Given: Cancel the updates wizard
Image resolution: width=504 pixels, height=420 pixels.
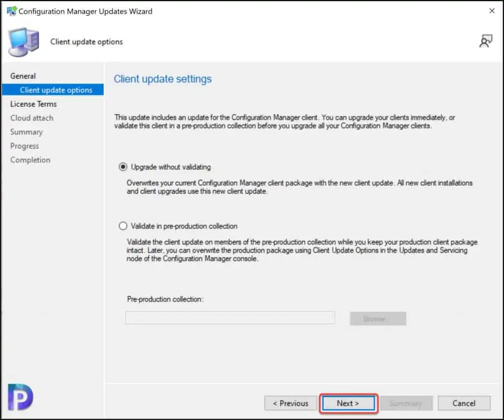Looking at the screenshot, I should click(464, 403).
